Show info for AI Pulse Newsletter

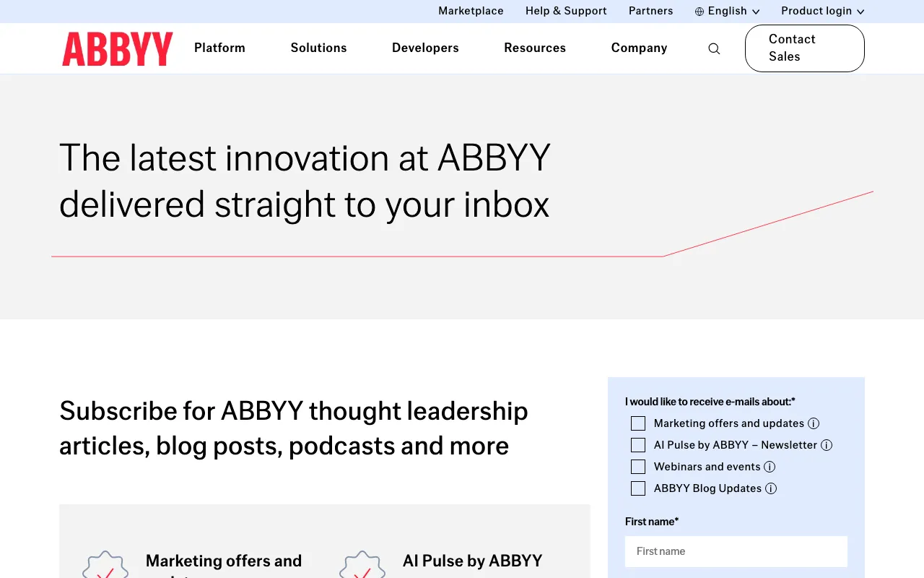(827, 445)
